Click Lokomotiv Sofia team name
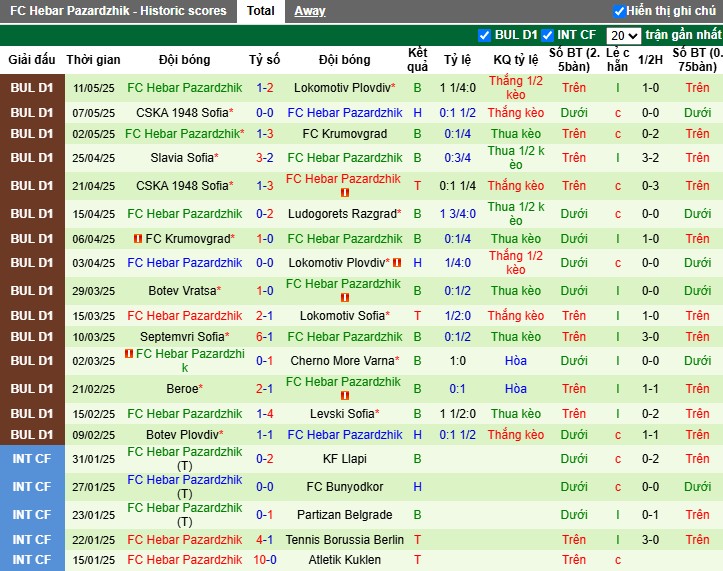Screen dimensions: 723x571 pos(342,315)
